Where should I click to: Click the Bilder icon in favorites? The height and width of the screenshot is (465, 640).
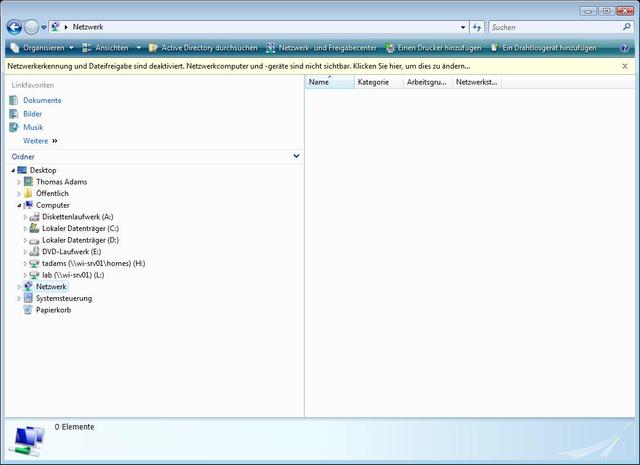click(x=14, y=114)
